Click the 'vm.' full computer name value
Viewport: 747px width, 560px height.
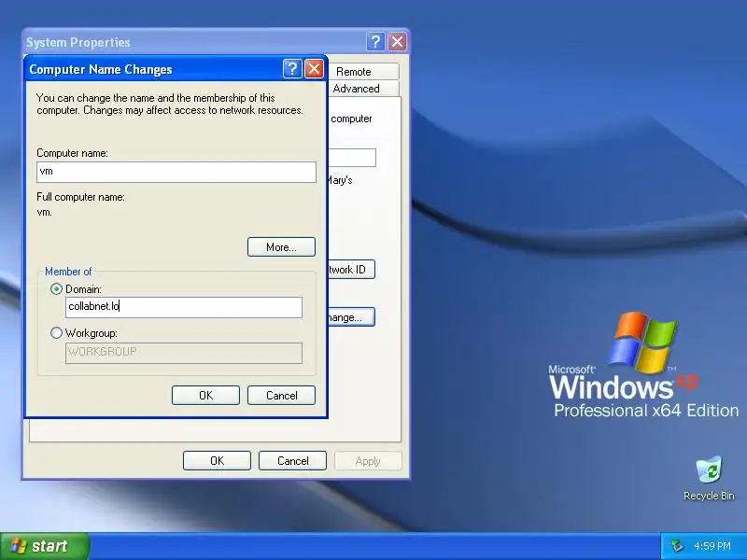[x=44, y=213]
